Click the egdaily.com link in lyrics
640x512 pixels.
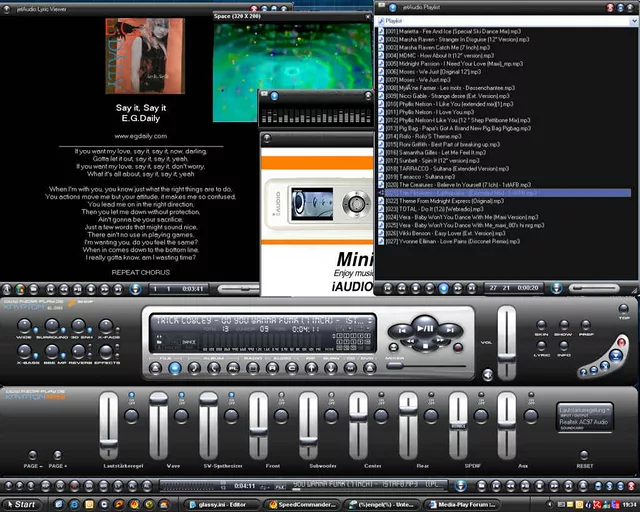[x=140, y=135]
